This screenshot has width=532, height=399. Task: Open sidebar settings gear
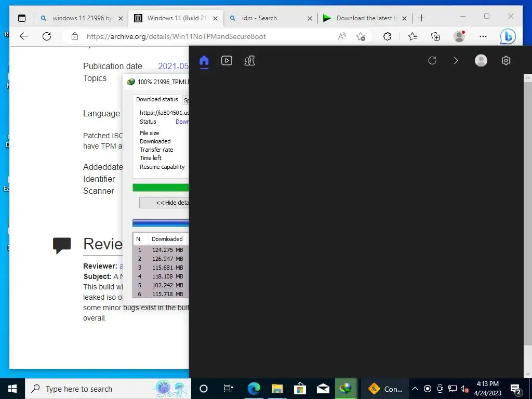point(506,61)
